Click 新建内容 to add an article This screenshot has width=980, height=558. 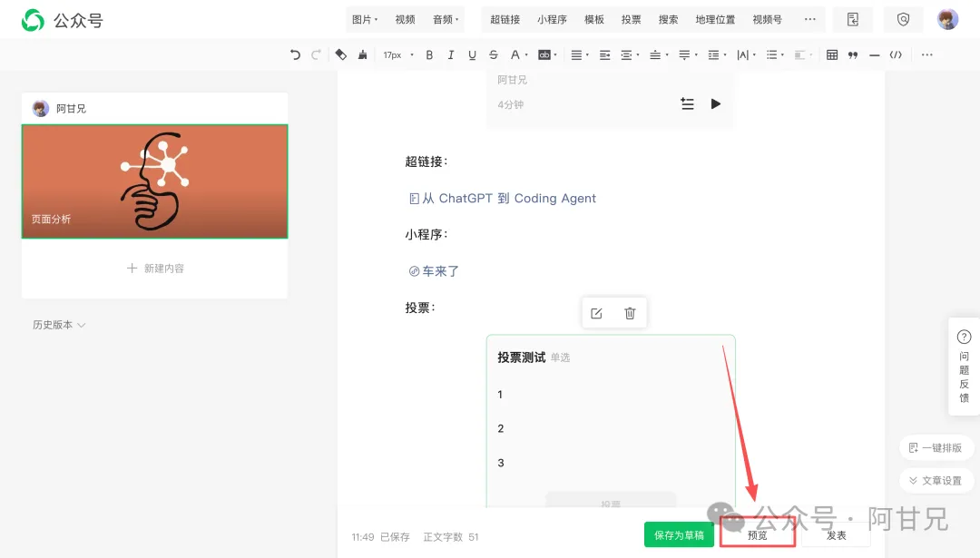coord(155,268)
